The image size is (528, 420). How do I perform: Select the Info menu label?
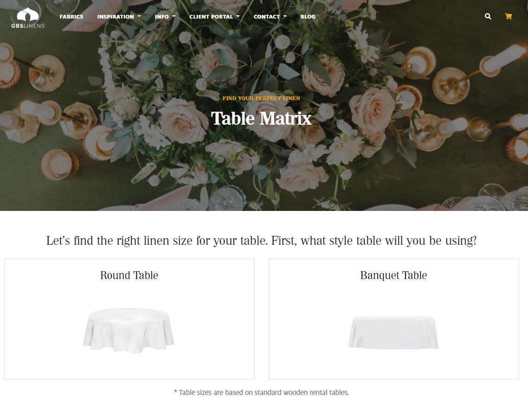[161, 17]
